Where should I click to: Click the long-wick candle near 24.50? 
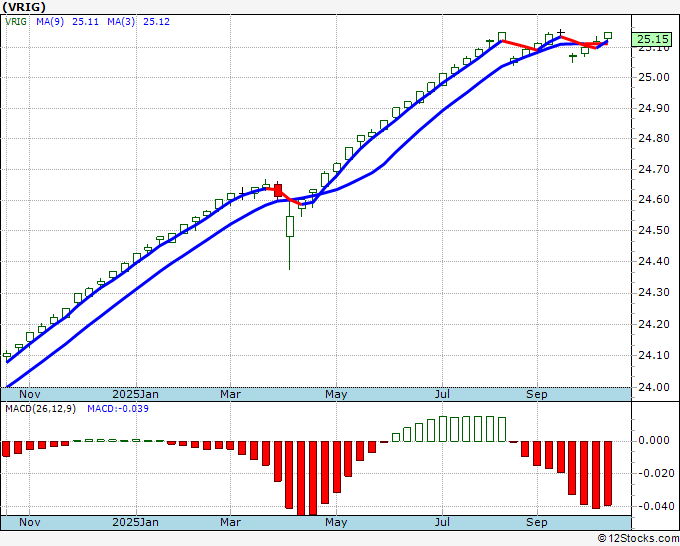pyautogui.click(x=290, y=226)
